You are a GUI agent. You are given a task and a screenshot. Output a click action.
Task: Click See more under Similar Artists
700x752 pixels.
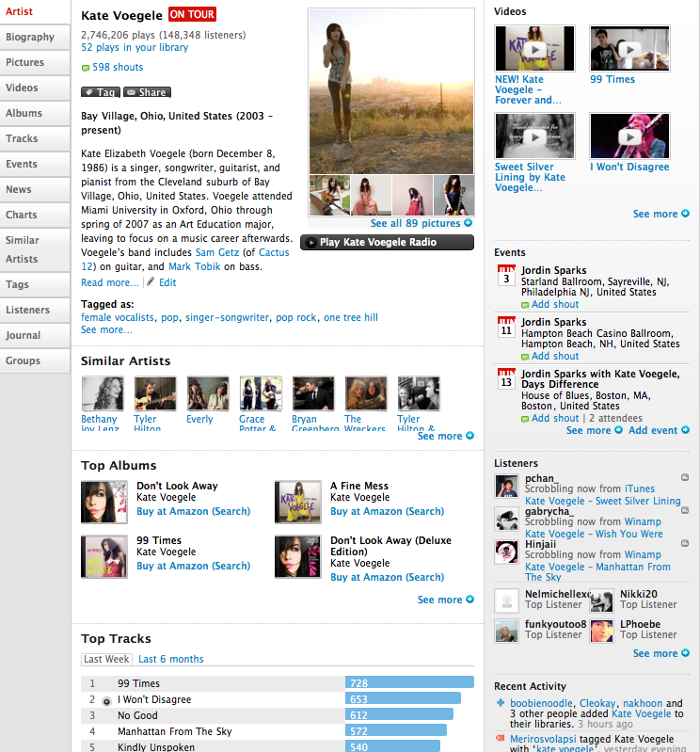click(445, 436)
